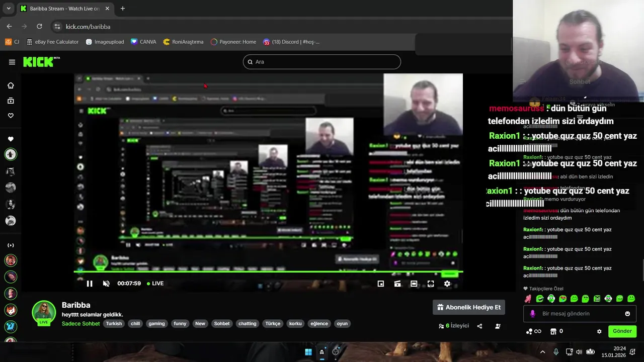Click the memo vurduruyor chat message
644x362 pixels.
click(x=554, y=199)
